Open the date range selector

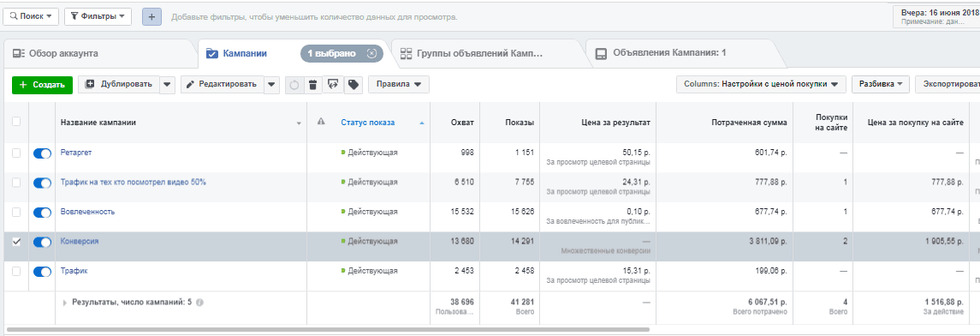pyautogui.click(x=937, y=16)
